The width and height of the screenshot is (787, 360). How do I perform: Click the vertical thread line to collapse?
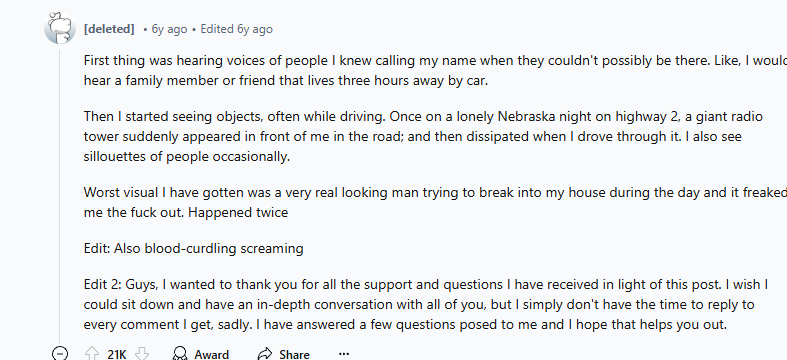60,196
